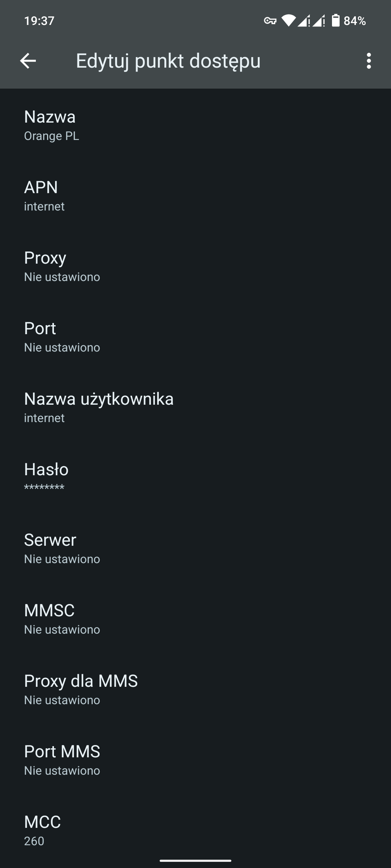
Task: Tap the second mobile signal icon
Action: [319, 21]
